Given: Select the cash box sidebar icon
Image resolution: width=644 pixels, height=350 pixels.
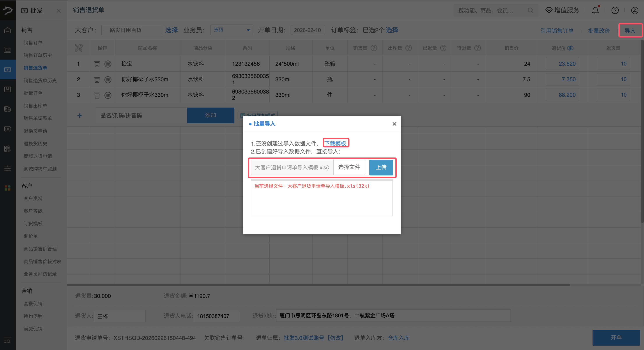Looking at the screenshot, I should pos(7,129).
